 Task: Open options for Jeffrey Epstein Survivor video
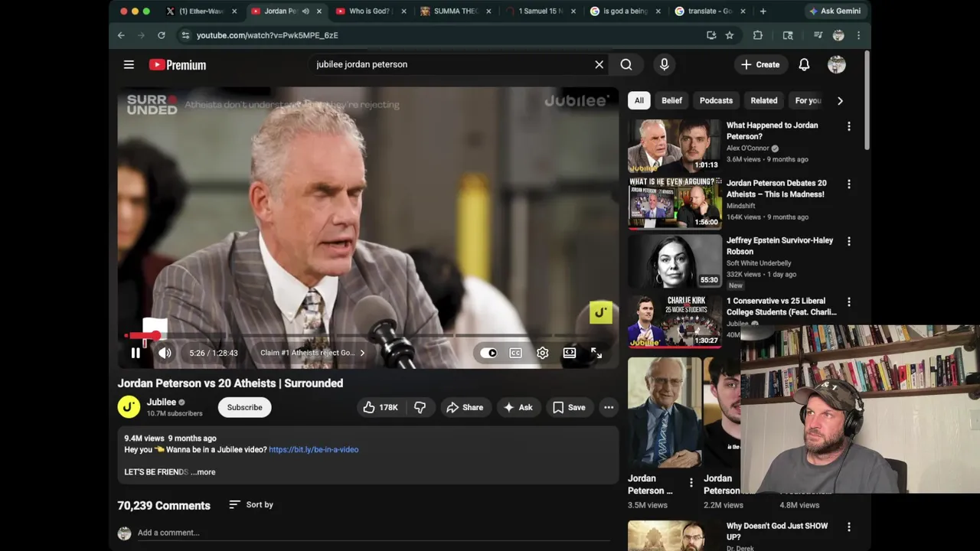[x=848, y=242]
